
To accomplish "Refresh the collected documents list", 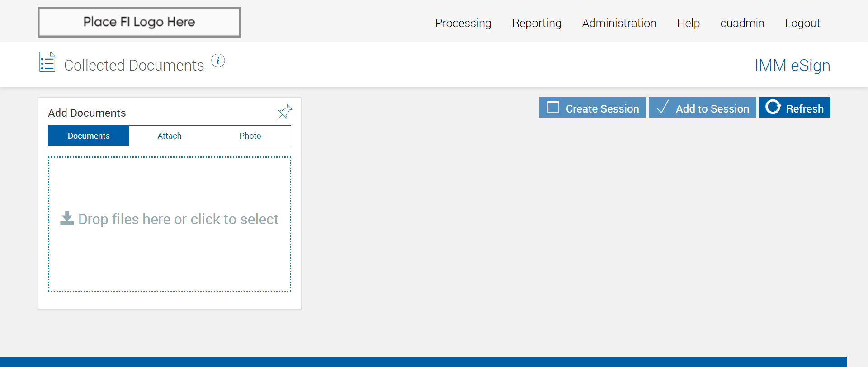I will pyautogui.click(x=795, y=108).
